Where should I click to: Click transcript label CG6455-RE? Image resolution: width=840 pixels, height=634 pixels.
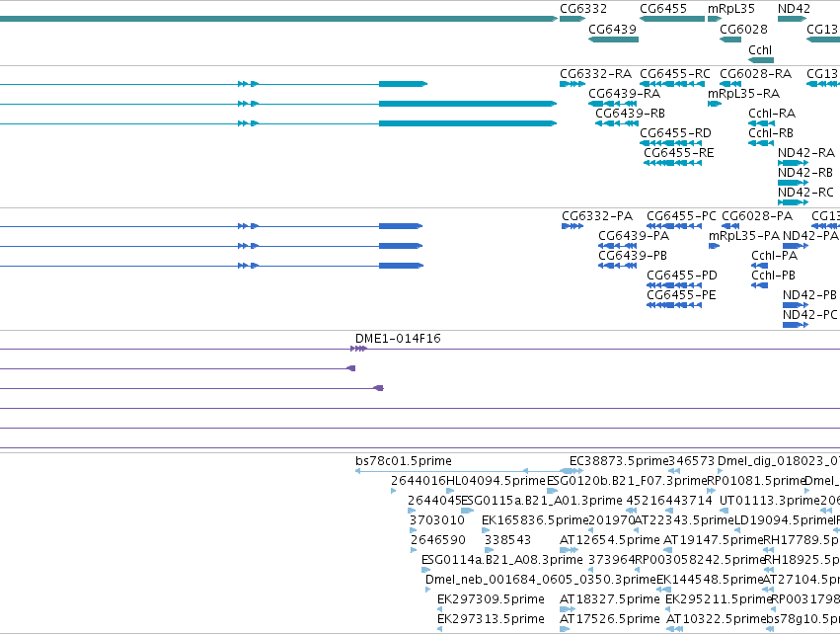point(679,153)
